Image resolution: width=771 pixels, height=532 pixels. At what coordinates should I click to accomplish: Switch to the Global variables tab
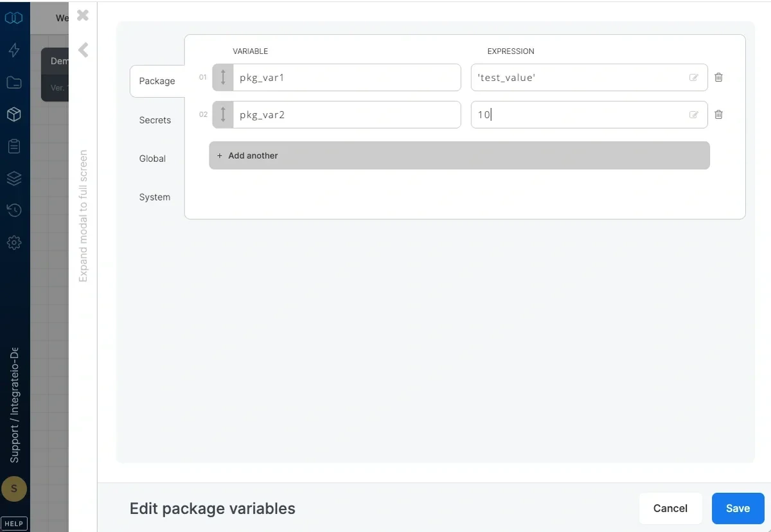[x=152, y=159]
